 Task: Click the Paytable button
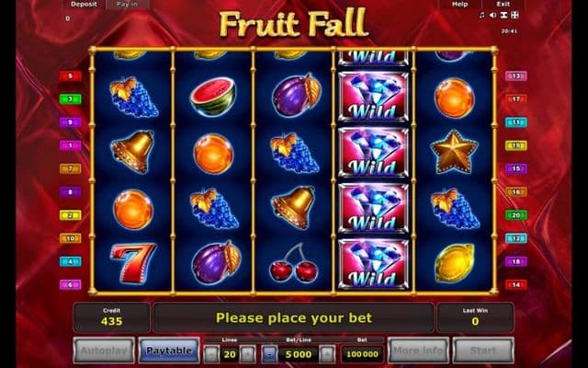coord(169,351)
